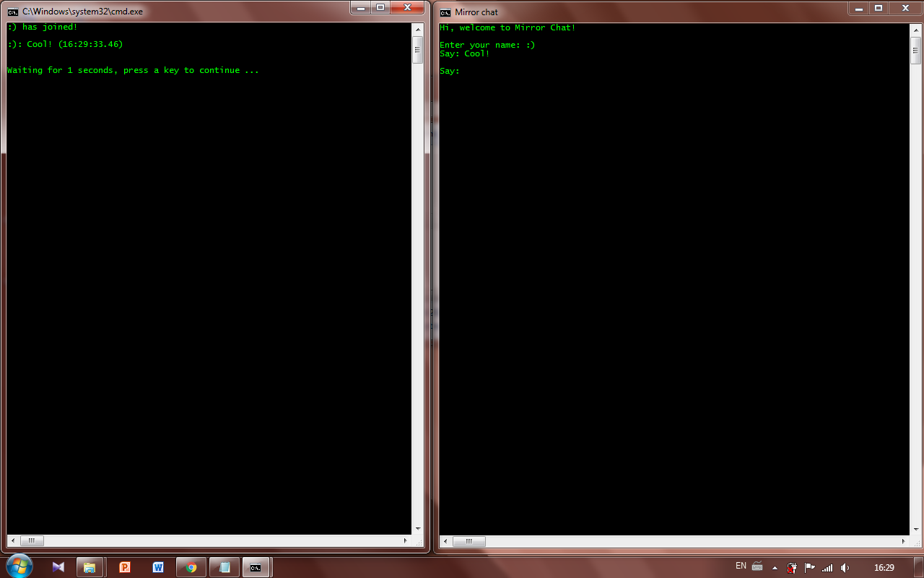This screenshot has height=578, width=924.
Task: Open the volume slider from the tray
Action: coord(845,569)
